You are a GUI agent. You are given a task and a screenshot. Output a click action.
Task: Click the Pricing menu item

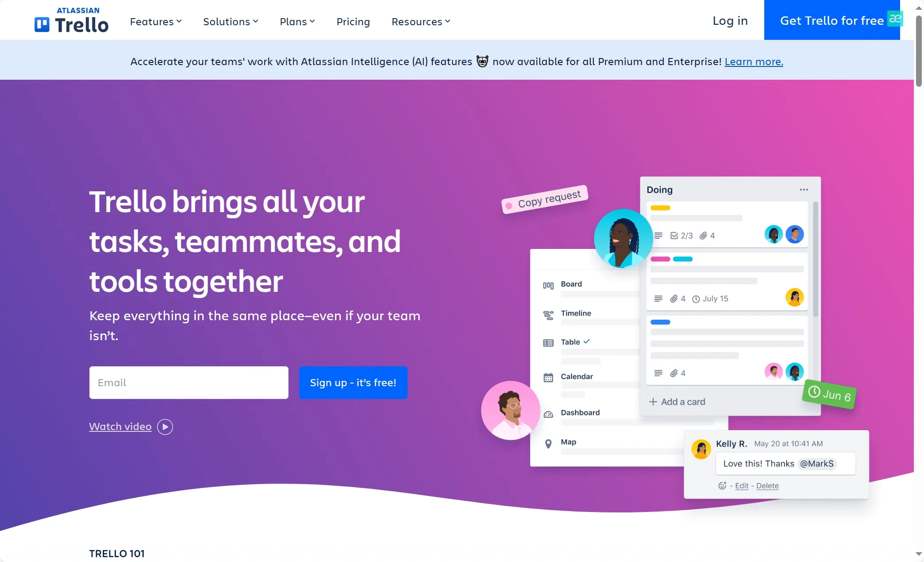point(352,21)
